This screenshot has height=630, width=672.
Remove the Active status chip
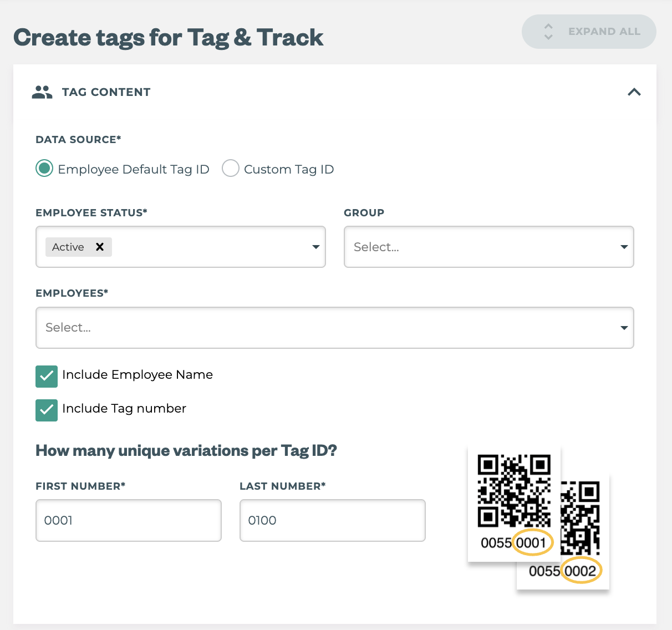[x=100, y=247]
